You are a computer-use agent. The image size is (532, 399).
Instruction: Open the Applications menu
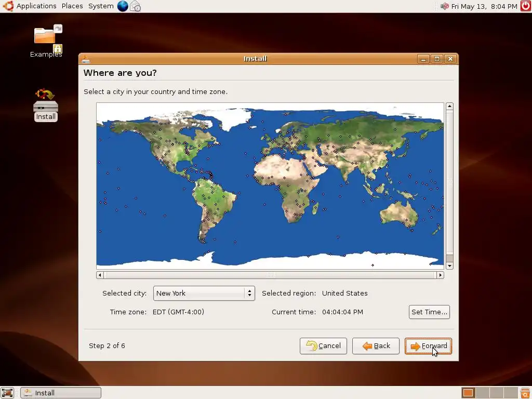(x=36, y=6)
